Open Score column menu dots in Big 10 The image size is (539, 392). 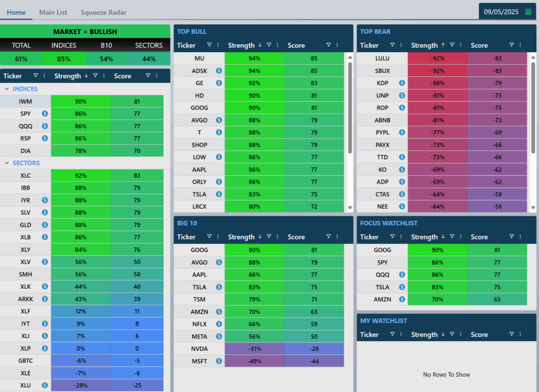point(337,236)
